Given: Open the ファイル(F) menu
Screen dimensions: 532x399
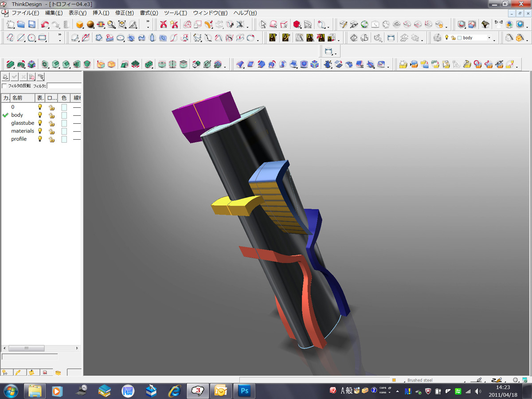Looking at the screenshot, I should [25, 13].
